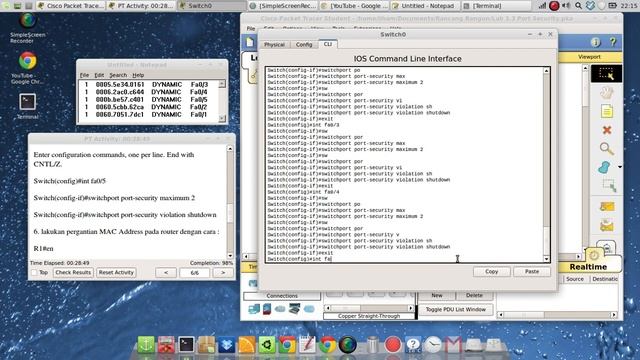
Task: Select the Inspect magnifier tool
Action: click(x=607, y=149)
